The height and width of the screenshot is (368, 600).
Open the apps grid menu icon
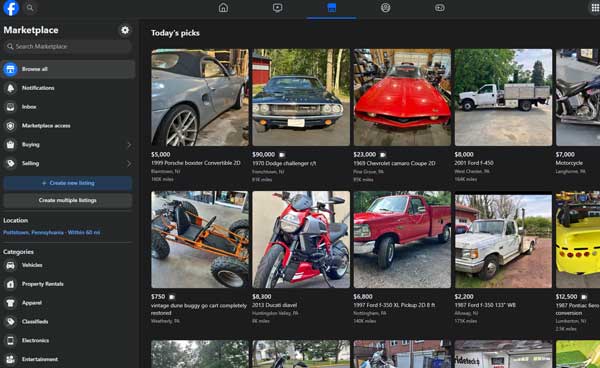pos(595,8)
